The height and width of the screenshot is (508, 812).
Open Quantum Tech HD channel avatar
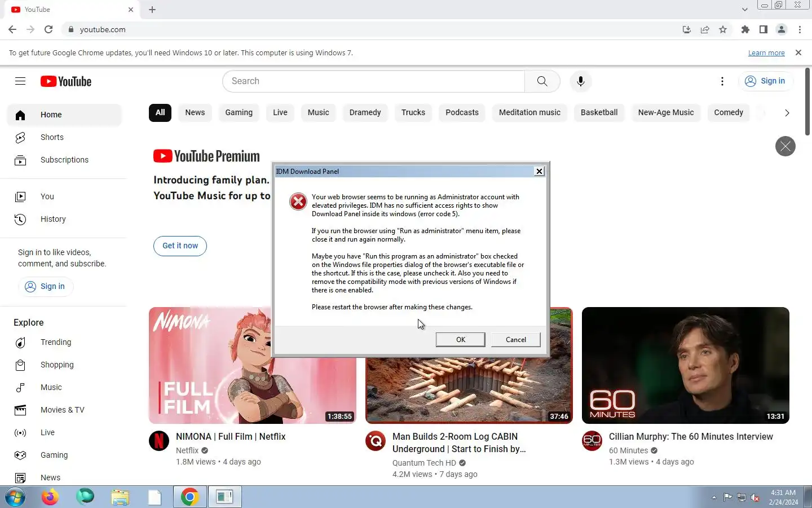coord(376,440)
